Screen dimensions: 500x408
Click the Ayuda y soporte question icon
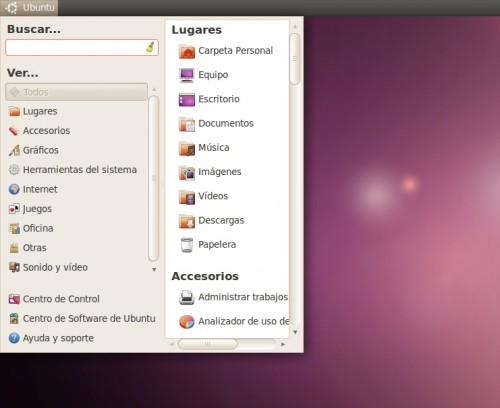14,338
